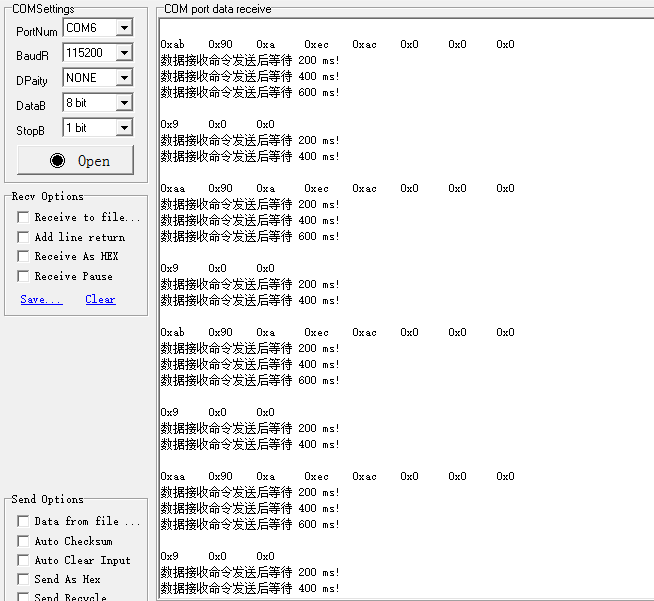Image resolution: width=654 pixels, height=601 pixels.
Task: Enable the Data from file checkbox
Action: click(x=23, y=521)
